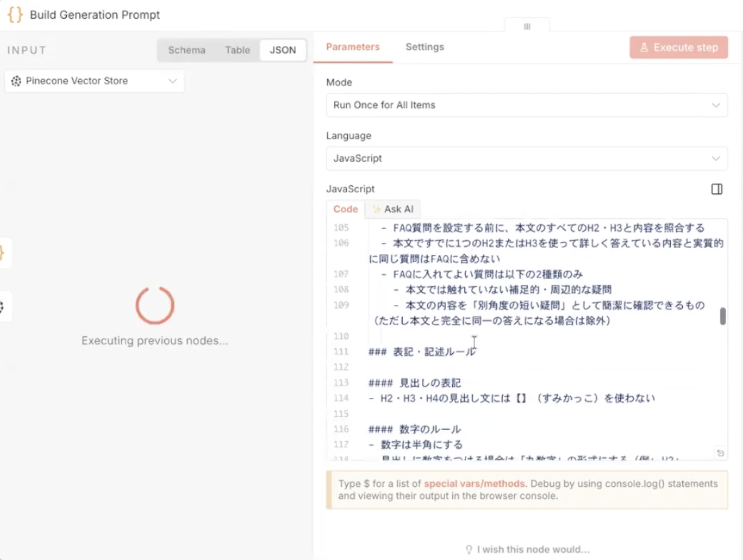Viewport: 743px width, 560px height.
Task: Click code line 113 見出しの表記
Action: tap(414, 383)
